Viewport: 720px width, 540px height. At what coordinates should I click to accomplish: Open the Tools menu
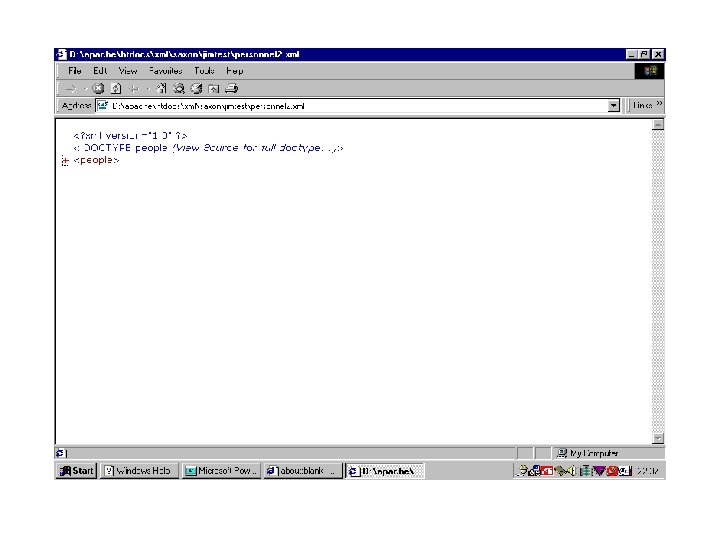[204, 71]
